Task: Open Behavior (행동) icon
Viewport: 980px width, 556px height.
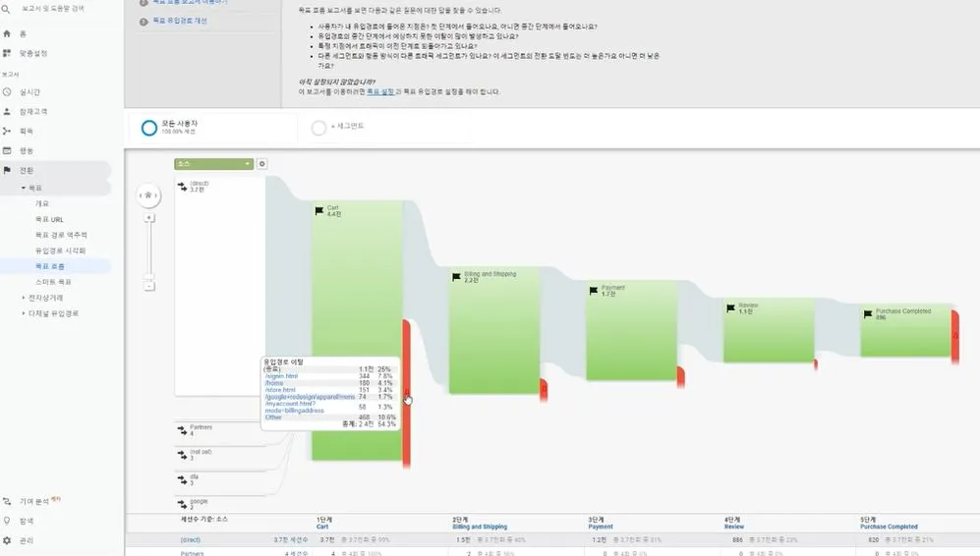Action: tap(7, 150)
